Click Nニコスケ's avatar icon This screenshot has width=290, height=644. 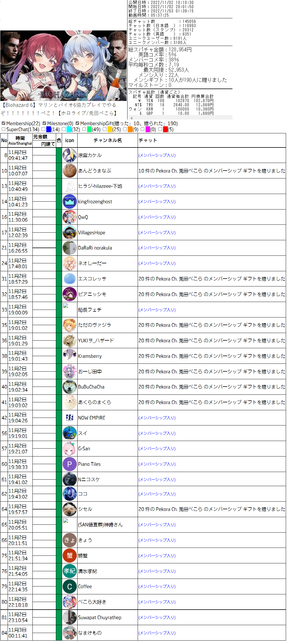70,479
